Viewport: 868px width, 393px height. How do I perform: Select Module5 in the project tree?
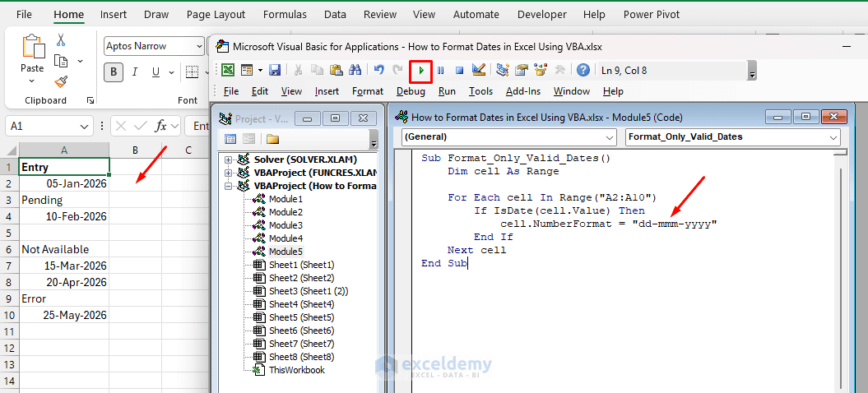pyautogui.click(x=285, y=252)
